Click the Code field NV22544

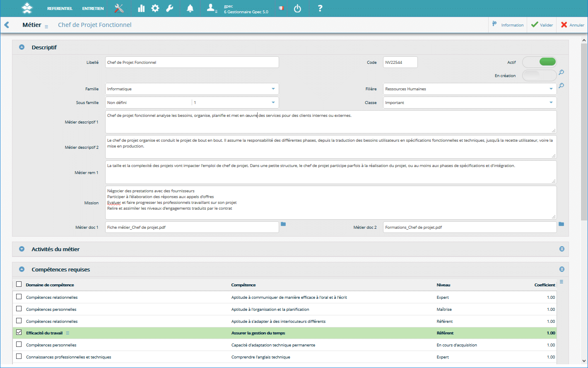pyautogui.click(x=400, y=62)
